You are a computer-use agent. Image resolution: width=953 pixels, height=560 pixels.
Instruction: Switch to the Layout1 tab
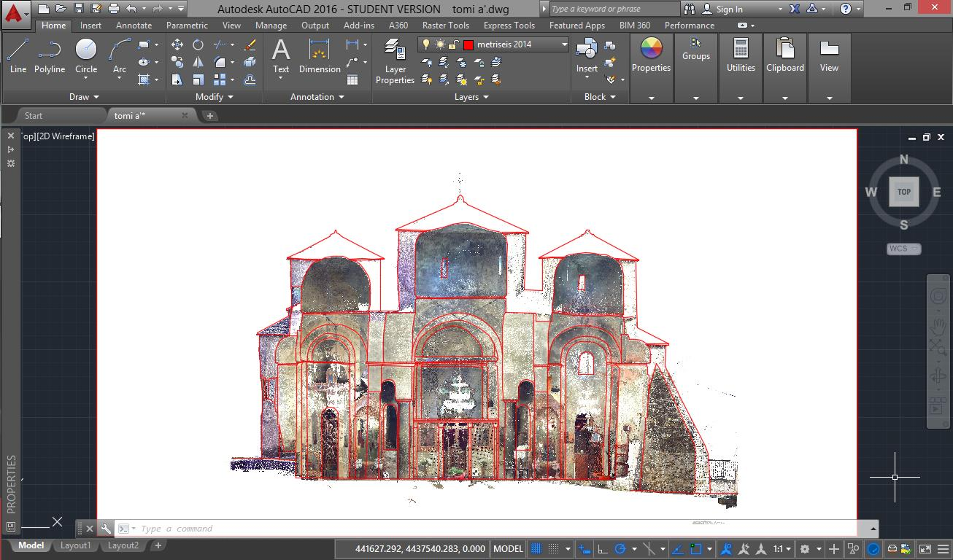(76, 545)
